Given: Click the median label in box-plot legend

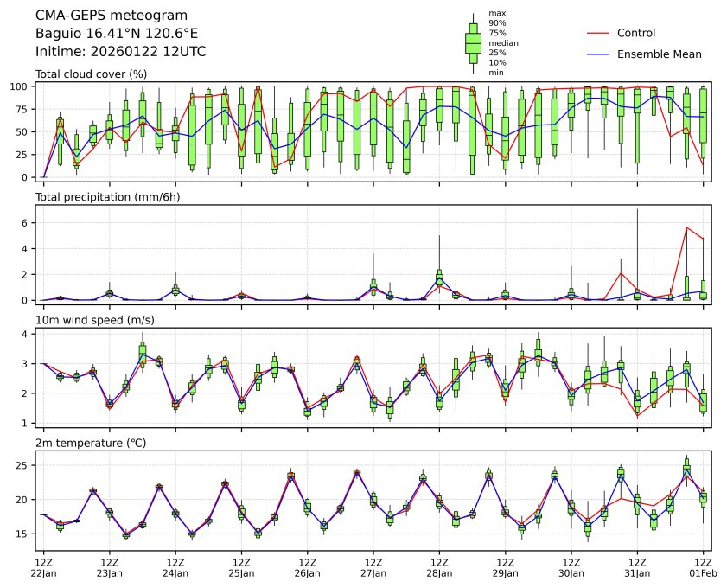Looking at the screenshot, I should 503,42.
